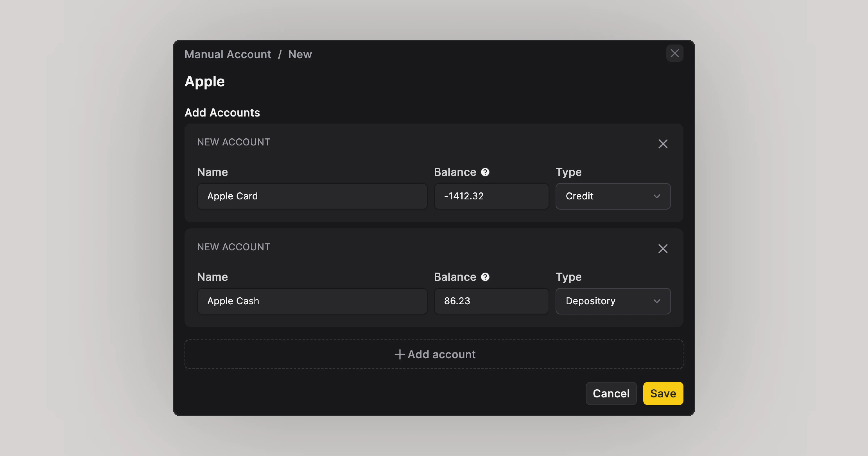The width and height of the screenshot is (868, 456).
Task: Click the New breadcrumb item
Action: click(x=300, y=54)
